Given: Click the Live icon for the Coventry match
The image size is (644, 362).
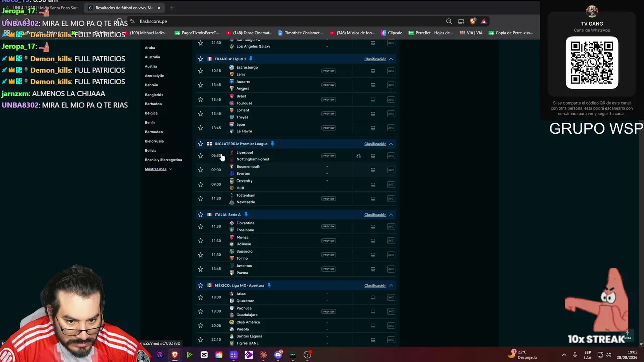Looking at the screenshot, I should [x=391, y=184].
